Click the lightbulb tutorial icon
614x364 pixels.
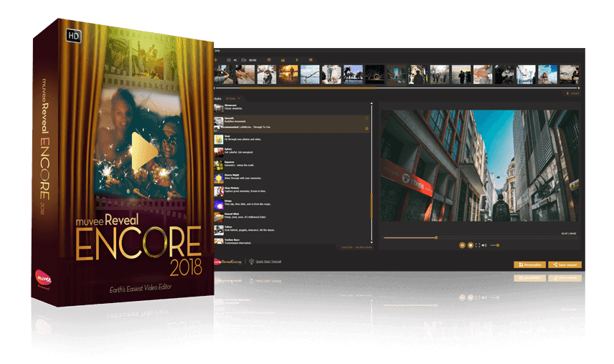[251, 261]
